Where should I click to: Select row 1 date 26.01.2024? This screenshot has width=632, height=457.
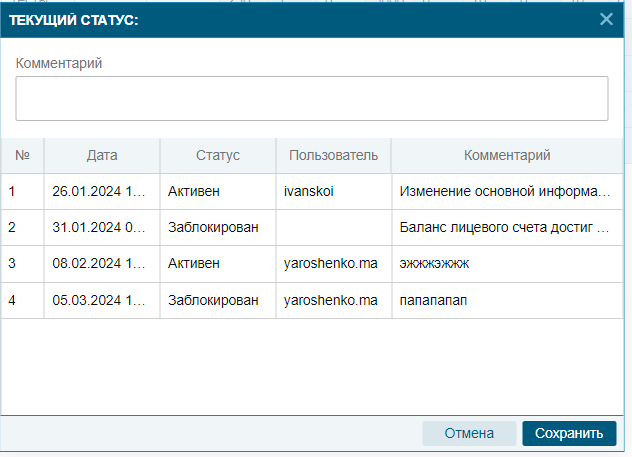[x=99, y=191]
